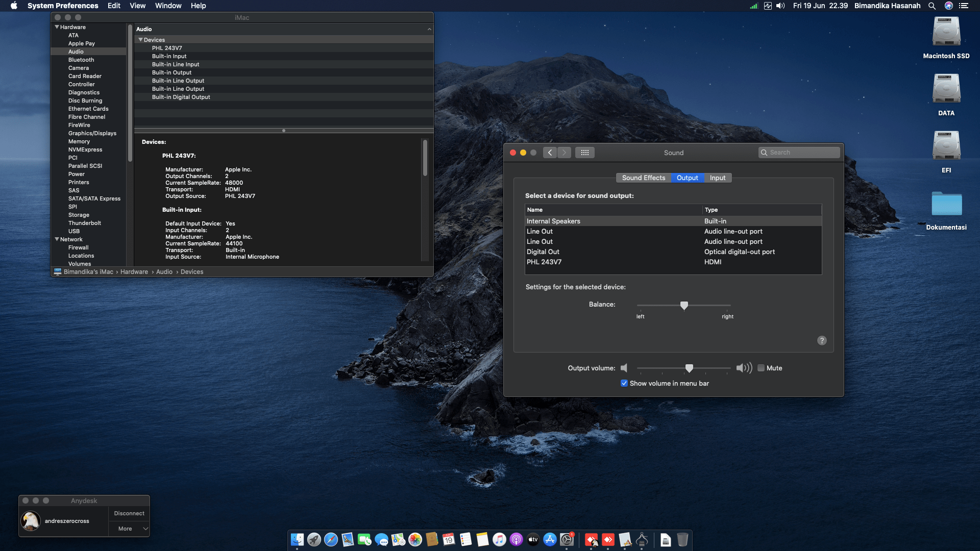
Task: Open the help question mark button
Action: point(822,341)
